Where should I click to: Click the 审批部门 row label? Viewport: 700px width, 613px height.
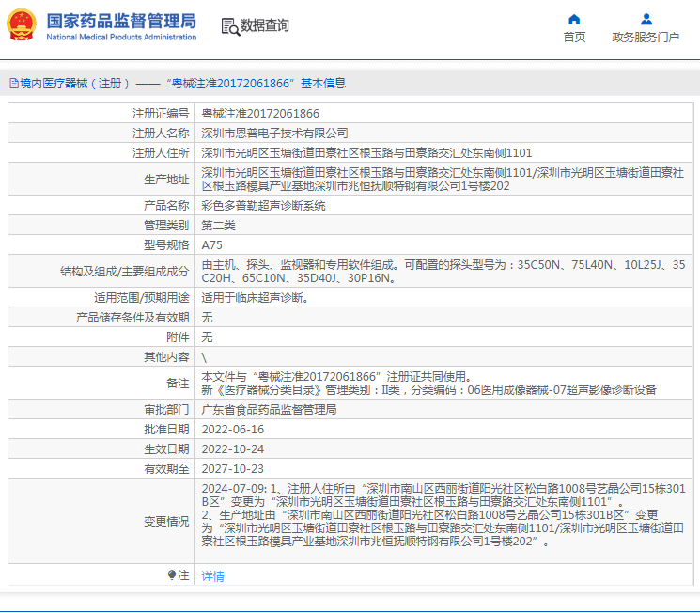pos(166,410)
